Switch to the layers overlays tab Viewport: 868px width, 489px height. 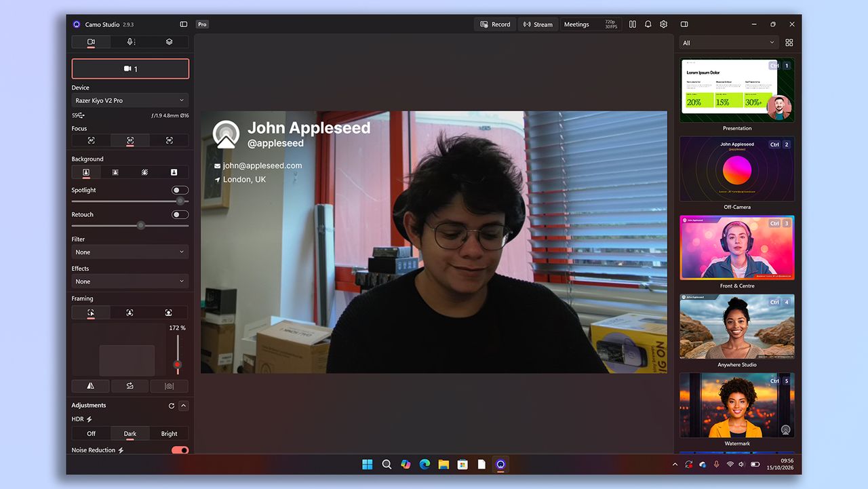point(169,42)
